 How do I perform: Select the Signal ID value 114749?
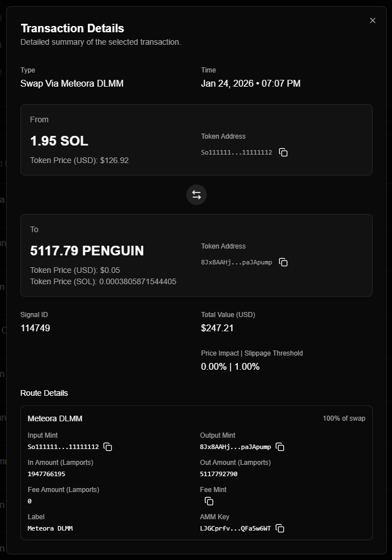(35, 328)
